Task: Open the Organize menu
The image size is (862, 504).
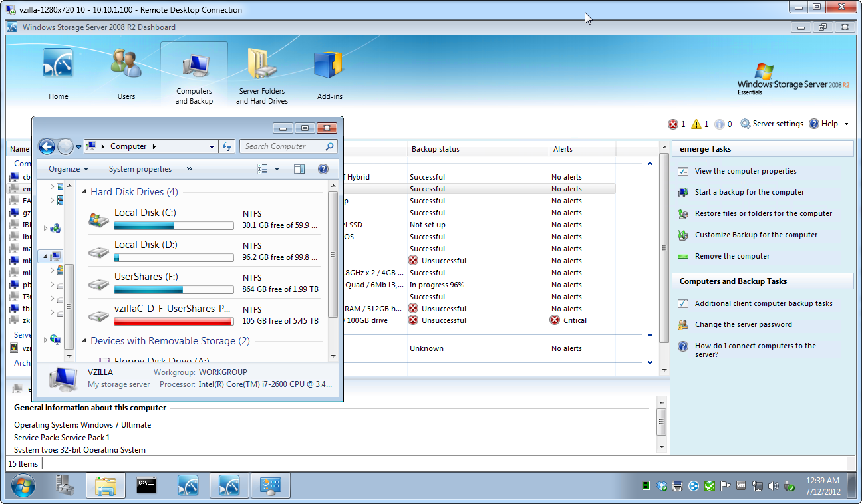Action: pyautogui.click(x=69, y=169)
